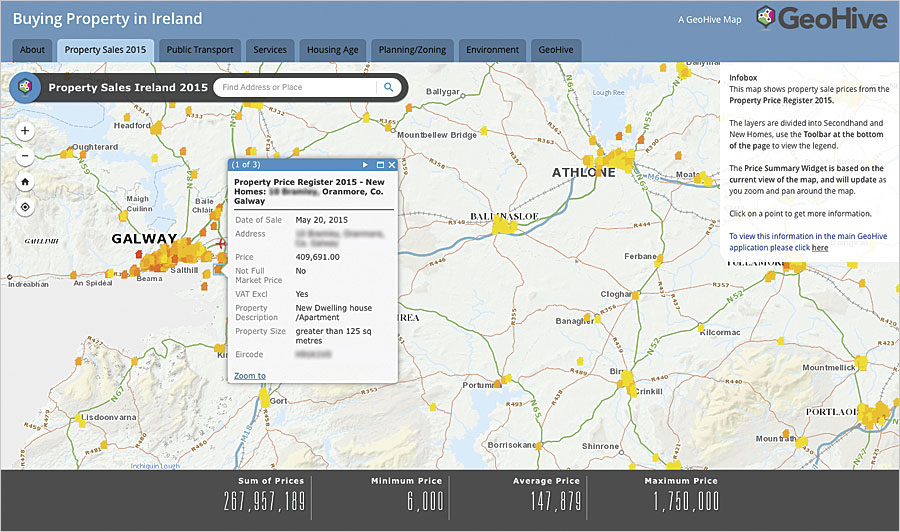Click the Price value 409,691.00
The height and width of the screenshot is (532, 900).
point(317,257)
